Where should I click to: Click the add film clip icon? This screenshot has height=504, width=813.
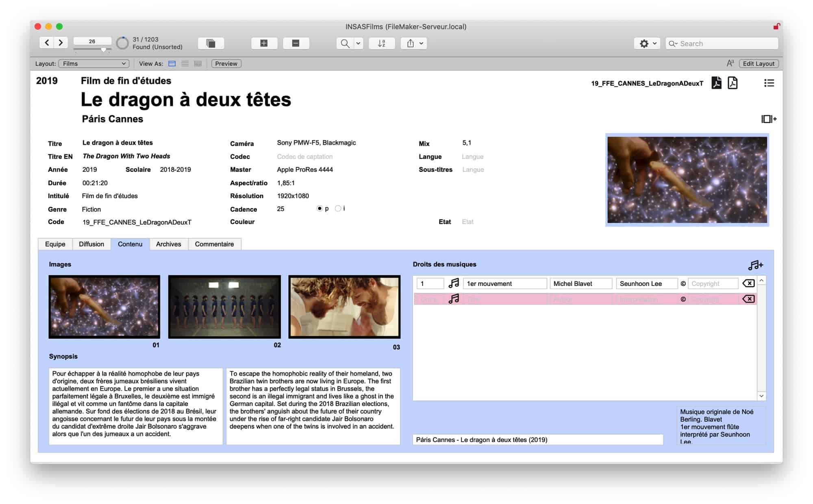coord(768,119)
